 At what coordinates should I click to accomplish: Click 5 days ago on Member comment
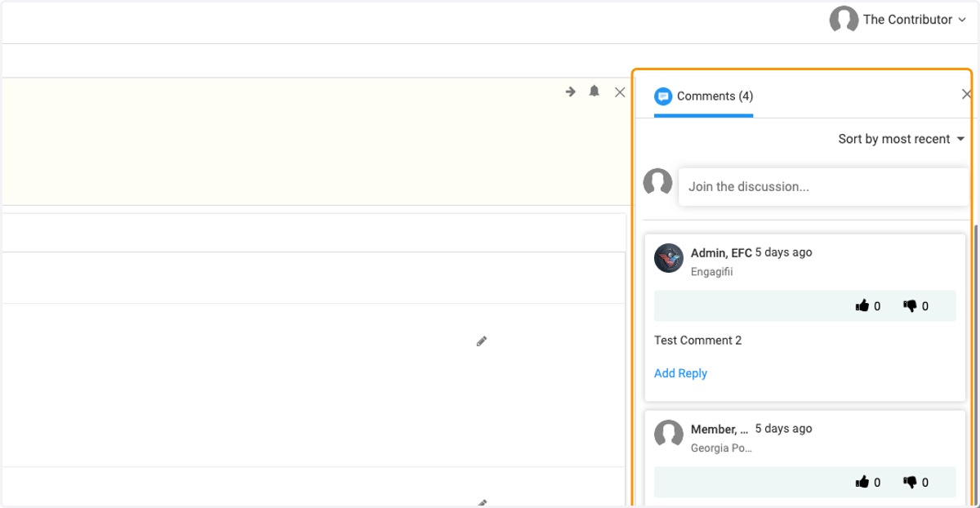[x=784, y=429]
